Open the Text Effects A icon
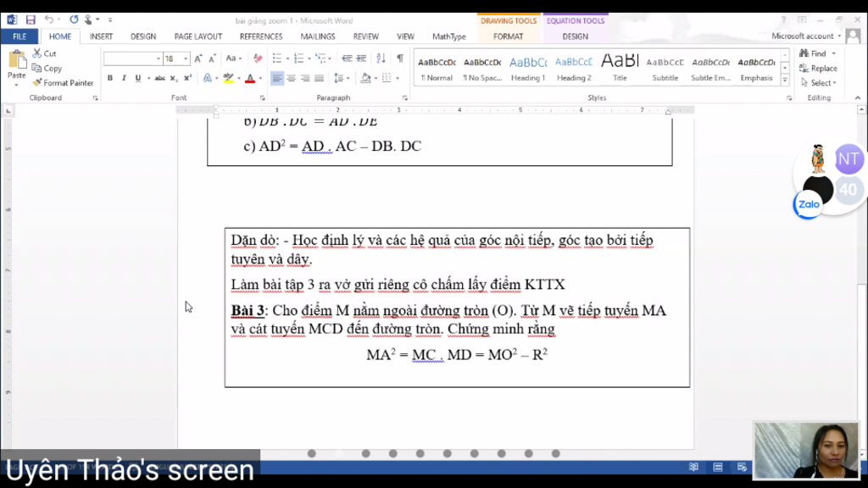Image resolution: width=868 pixels, height=488 pixels. tap(208, 78)
